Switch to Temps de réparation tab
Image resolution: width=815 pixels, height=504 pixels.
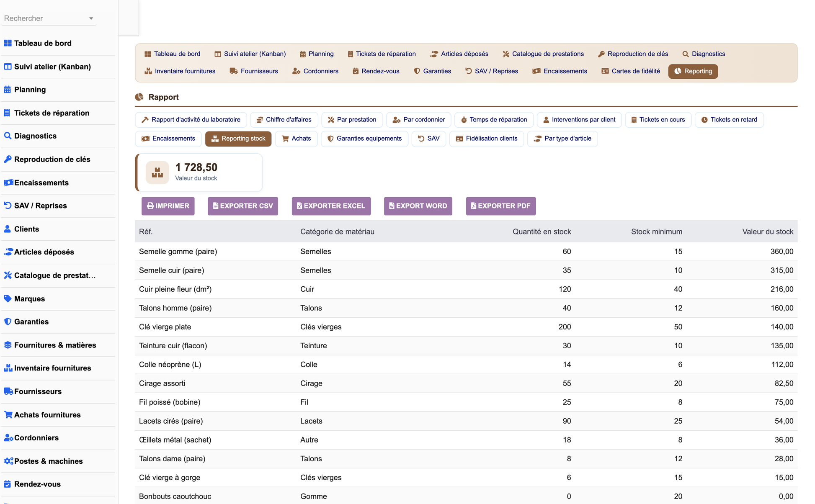[494, 120]
